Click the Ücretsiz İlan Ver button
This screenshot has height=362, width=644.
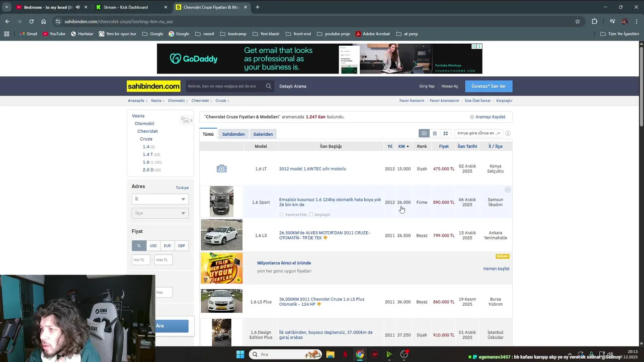click(489, 86)
